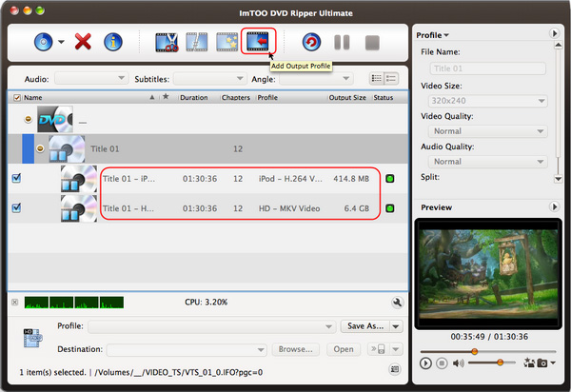
Task: Click the preview video thumbnail
Action: [x=488, y=274]
